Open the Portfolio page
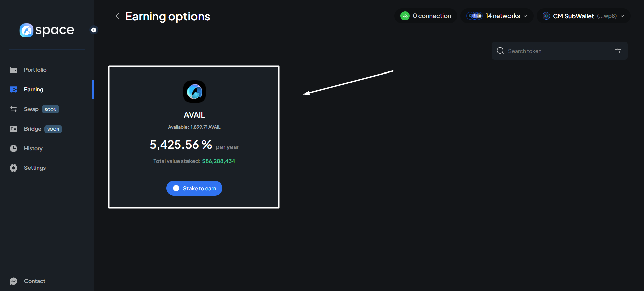This screenshot has height=291, width=644. click(x=35, y=70)
